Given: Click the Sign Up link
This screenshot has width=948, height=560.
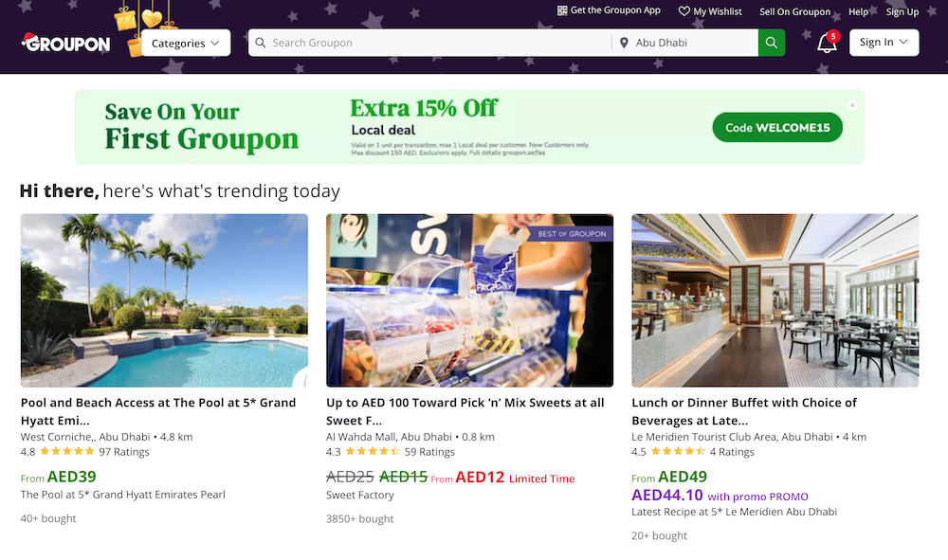Looking at the screenshot, I should (902, 11).
